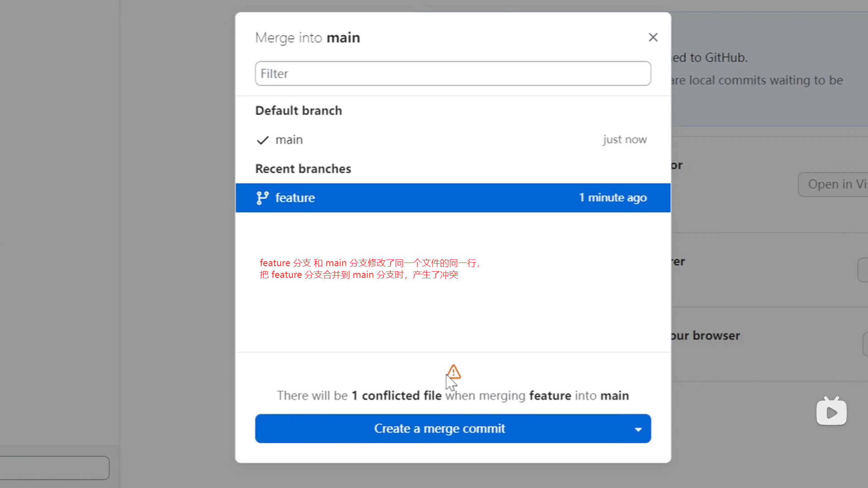Click the checkmark icon next to main

(263, 140)
